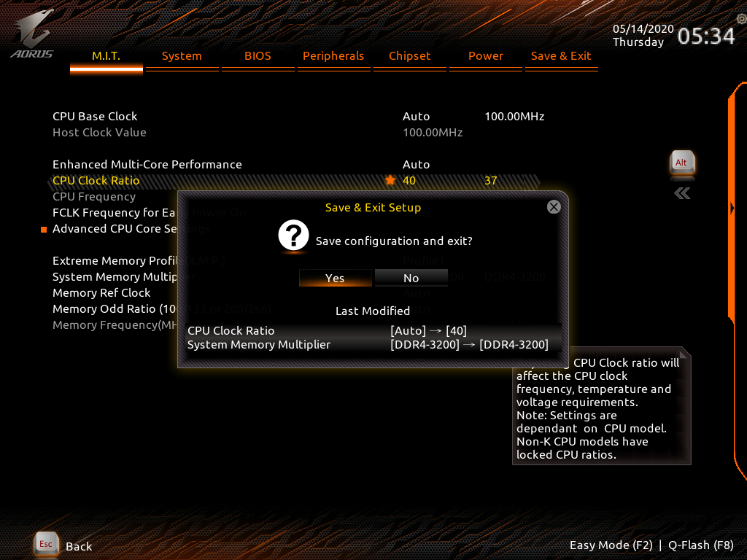Click System Memory Multiplier change entry

tap(373, 344)
